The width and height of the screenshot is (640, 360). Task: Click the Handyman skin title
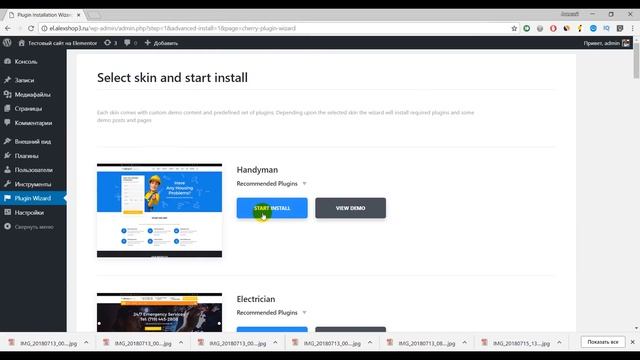tap(257, 170)
